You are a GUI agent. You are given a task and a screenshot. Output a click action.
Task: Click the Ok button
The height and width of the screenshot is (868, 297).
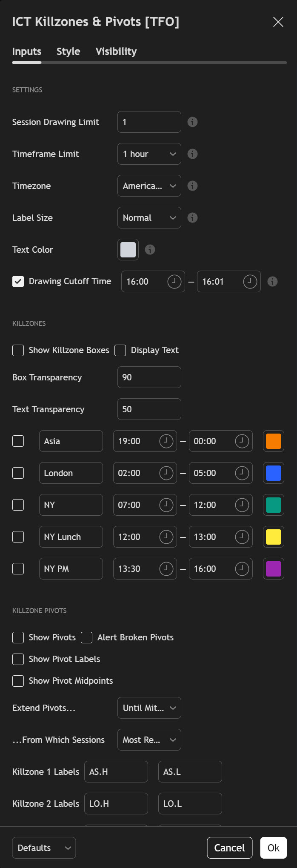[273, 848]
